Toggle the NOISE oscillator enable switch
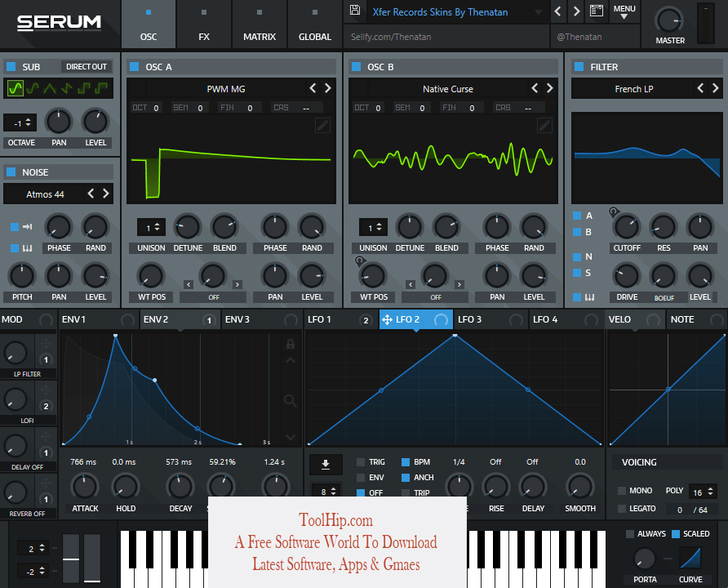Screen dimensions: 728x588 coord(11,171)
